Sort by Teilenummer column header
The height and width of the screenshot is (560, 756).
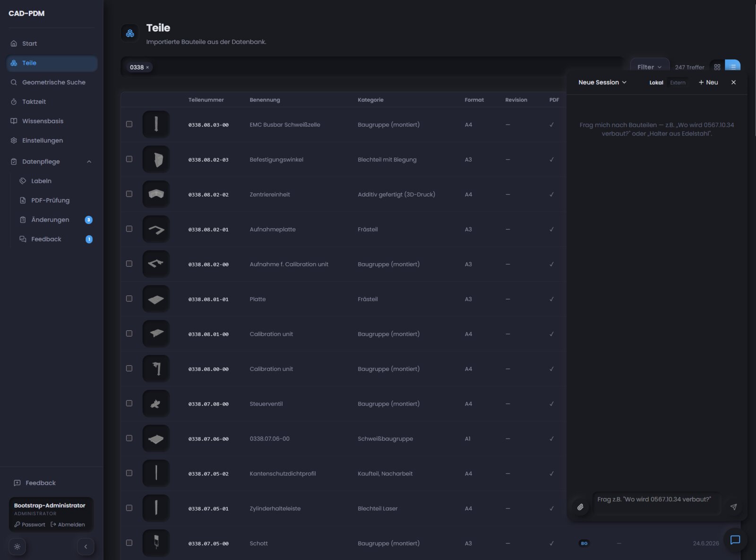(x=206, y=100)
